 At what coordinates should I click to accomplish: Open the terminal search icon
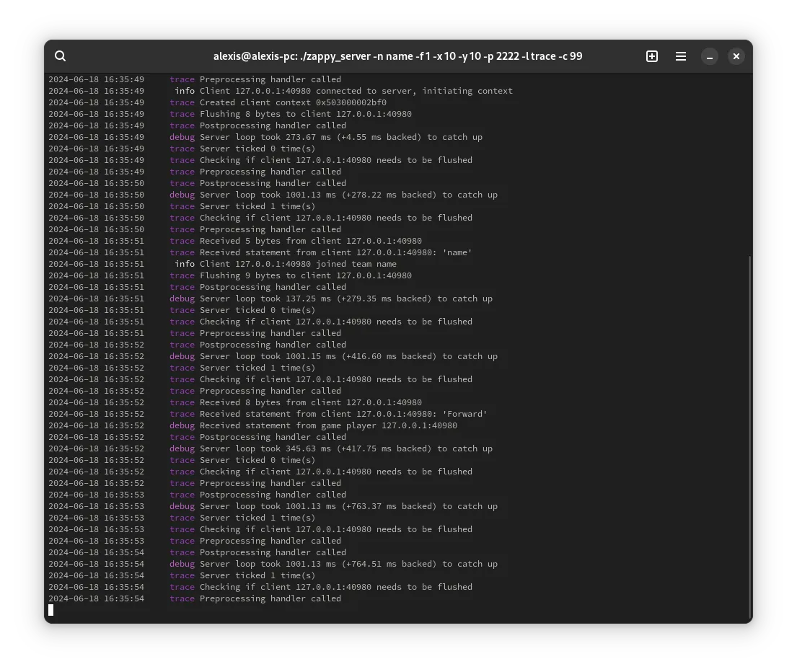(60, 56)
